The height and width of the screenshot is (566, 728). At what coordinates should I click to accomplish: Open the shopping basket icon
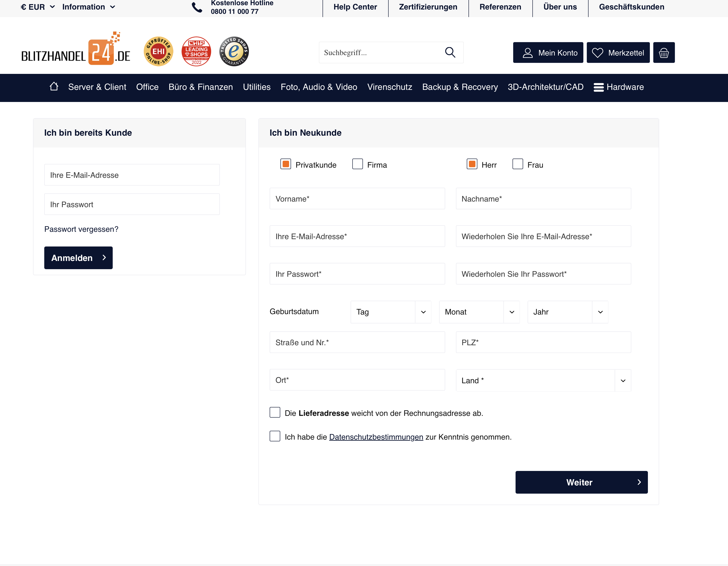pyautogui.click(x=663, y=53)
